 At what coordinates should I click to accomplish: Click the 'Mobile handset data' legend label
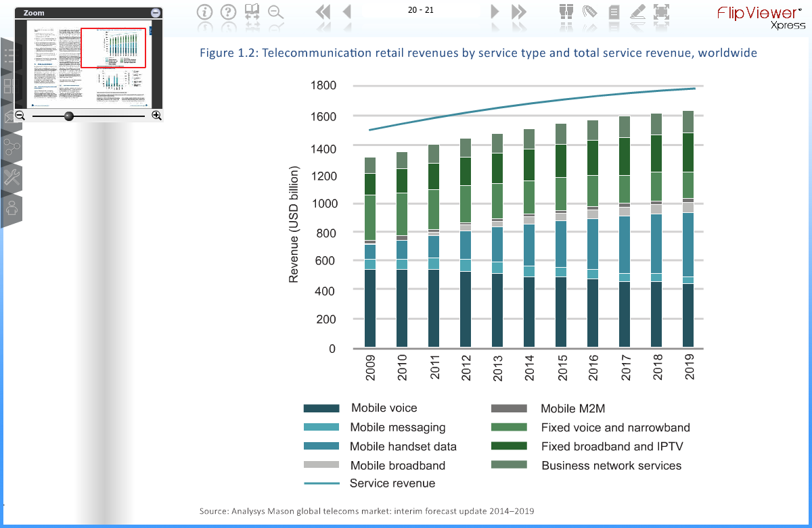pos(403,446)
